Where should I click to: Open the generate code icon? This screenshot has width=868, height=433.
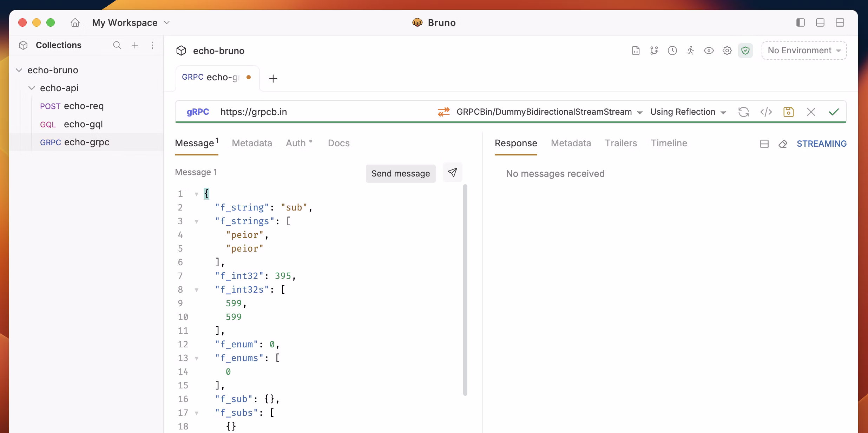[x=766, y=112]
